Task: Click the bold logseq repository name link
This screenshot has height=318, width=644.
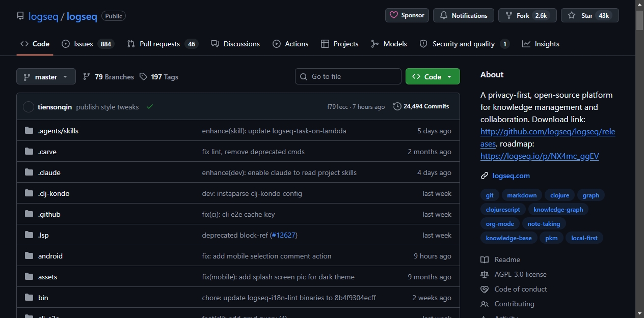Action: click(x=82, y=16)
